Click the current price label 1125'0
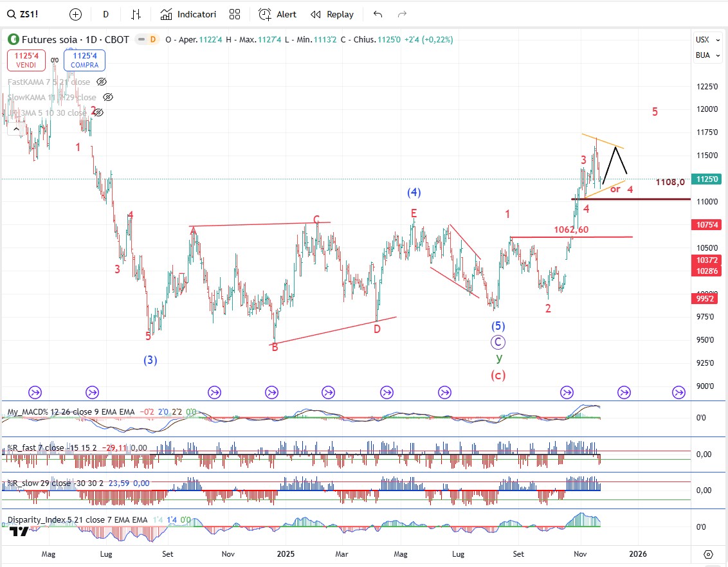 click(x=707, y=179)
